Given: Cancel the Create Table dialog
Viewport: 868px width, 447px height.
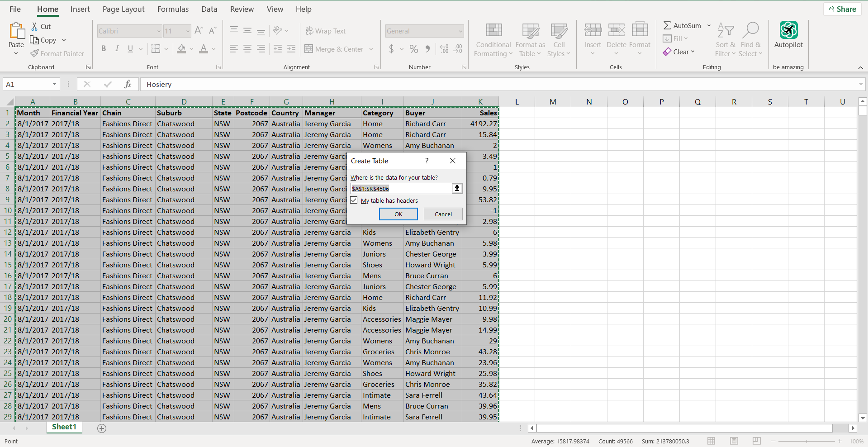Looking at the screenshot, I should pyautogui.click(x=443, y=214).
